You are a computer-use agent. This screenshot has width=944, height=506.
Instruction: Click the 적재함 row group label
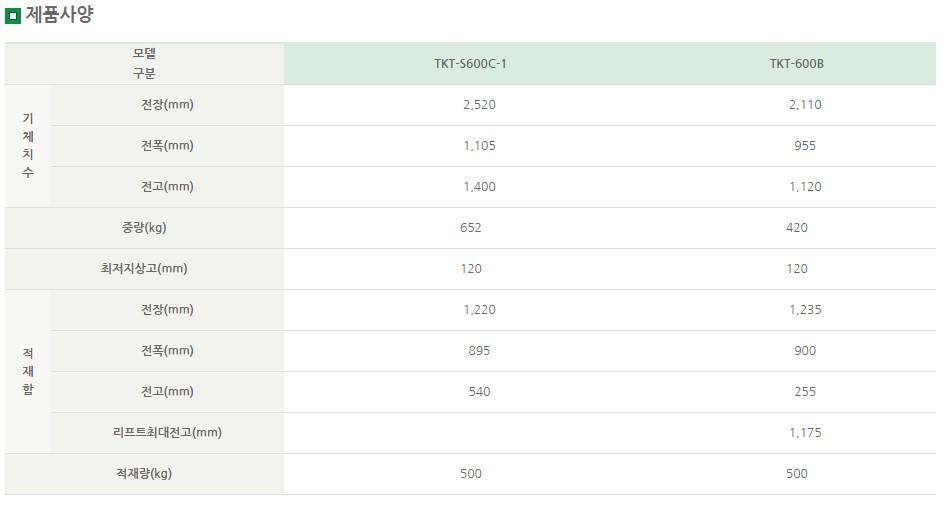click(27, 372)
